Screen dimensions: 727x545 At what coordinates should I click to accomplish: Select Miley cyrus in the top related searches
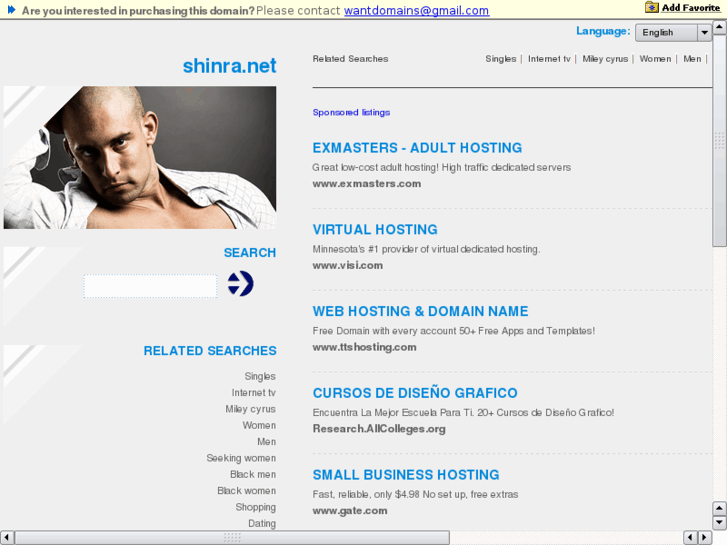[605, 59]
